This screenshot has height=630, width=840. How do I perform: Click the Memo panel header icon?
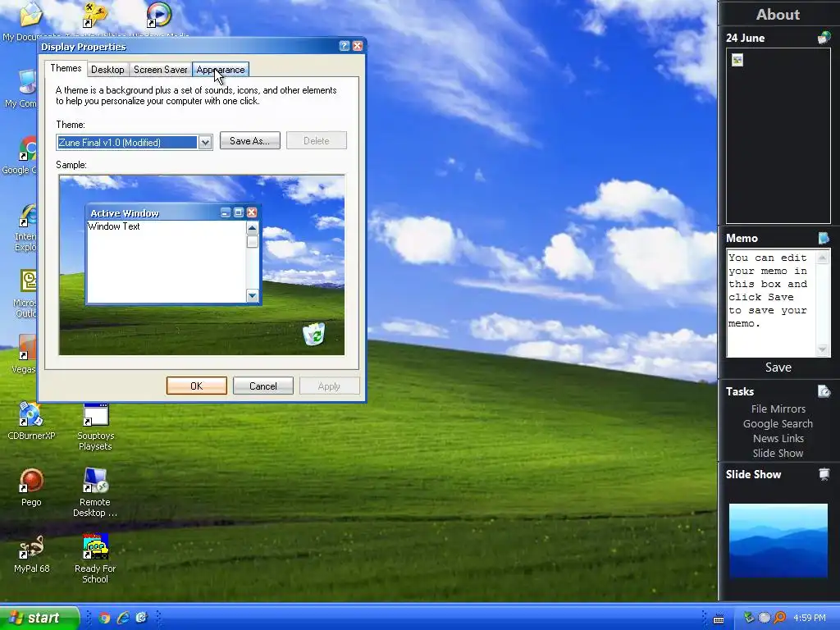[x=824, y=238]
